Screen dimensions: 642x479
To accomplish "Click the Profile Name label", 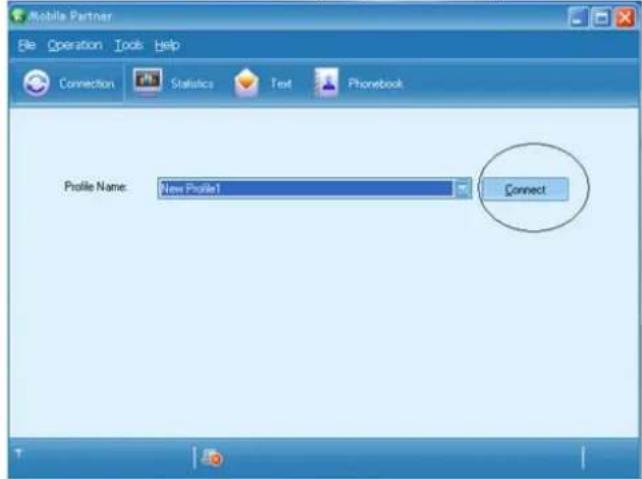I will click(x=96, y=187).
